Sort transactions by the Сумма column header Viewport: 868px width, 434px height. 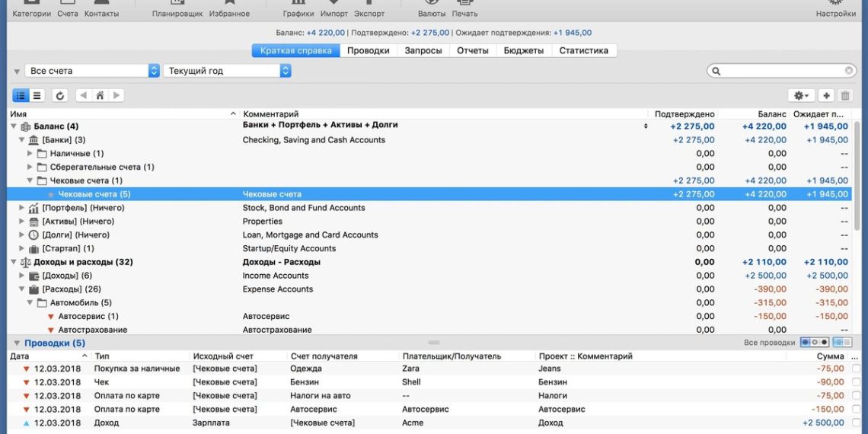[829, 356]
